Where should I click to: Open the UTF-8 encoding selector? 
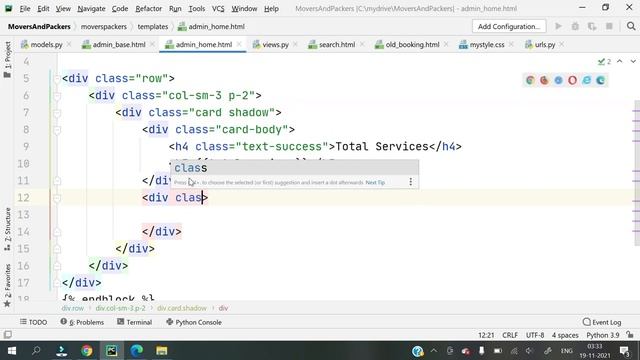pyautogui.click(x=535, y=335)
